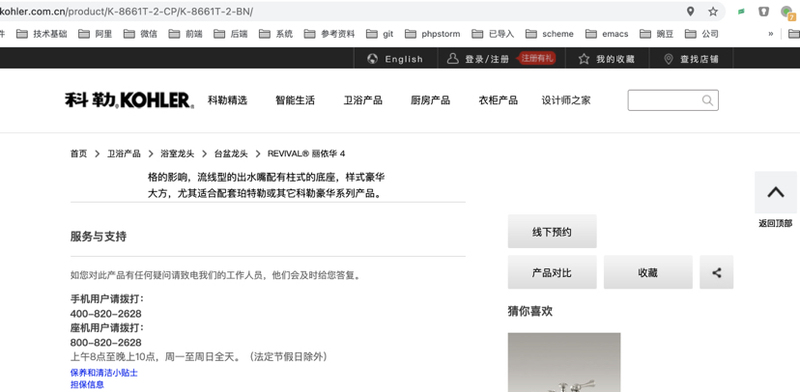Screen dimensions: 800x392
Task: Click the 产品对比 button
Action: [x=552, y=273]
